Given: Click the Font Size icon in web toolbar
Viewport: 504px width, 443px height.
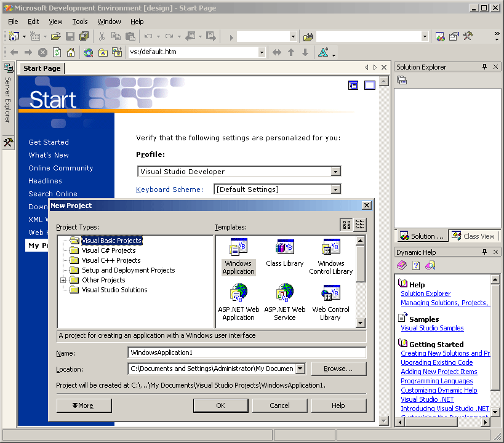Looking at the screenshot, I should 323,52.
